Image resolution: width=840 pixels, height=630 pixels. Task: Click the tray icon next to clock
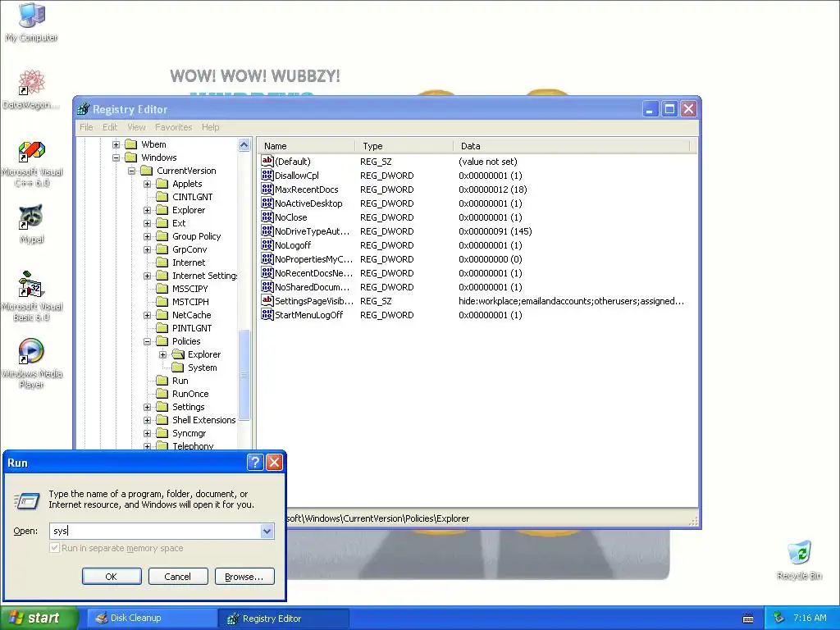(778, 618)
